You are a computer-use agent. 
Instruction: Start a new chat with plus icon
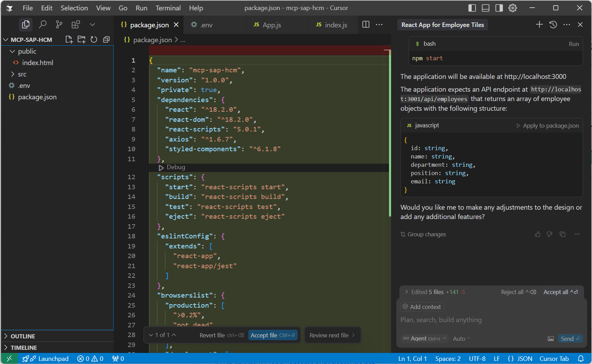pos(539,25)
